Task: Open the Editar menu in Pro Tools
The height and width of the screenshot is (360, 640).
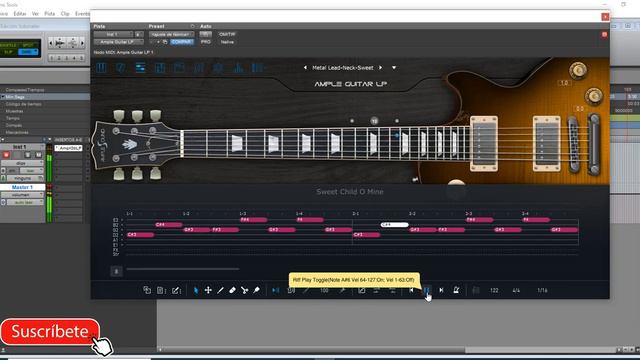Action: (20, 13)
